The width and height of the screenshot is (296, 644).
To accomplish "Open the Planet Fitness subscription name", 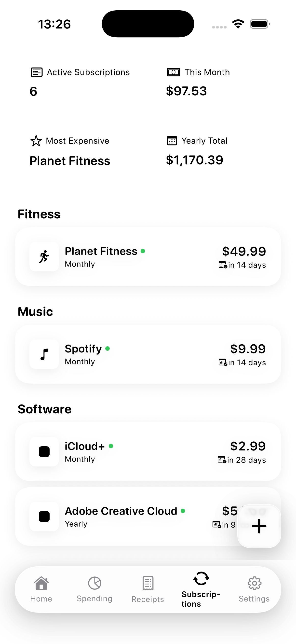I will (101, 251).
